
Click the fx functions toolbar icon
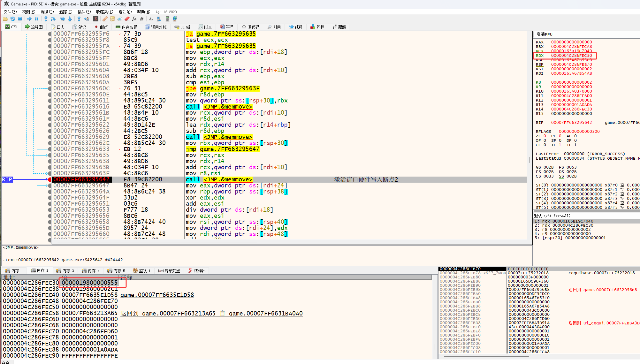click(x=134, y=19)
